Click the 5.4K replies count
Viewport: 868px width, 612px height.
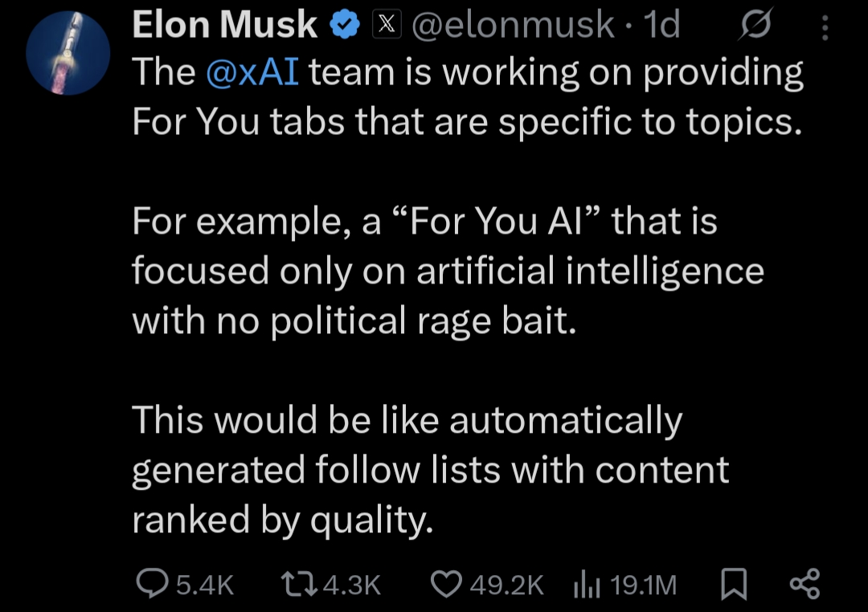pyautogui.click(x=204, y=585)
